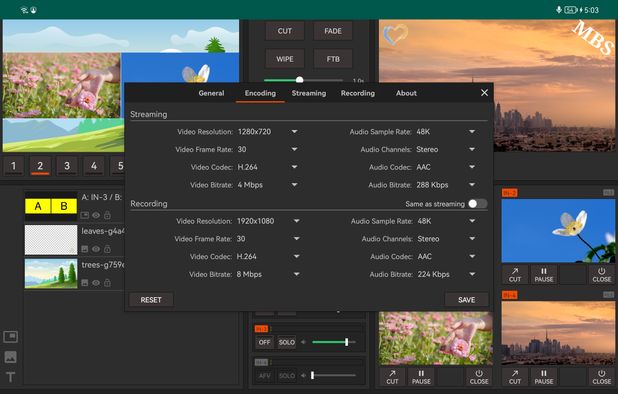The height and width of the screenshot is (394, 618).
Task: Pause the sunset city input
Action: pyautogui.click(x=544, y=377)
